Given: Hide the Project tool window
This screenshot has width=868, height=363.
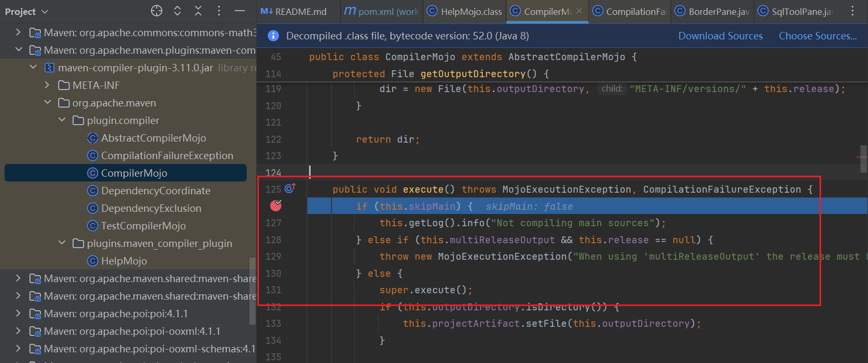Looking at the screenshot, I should tap(240, 11).
